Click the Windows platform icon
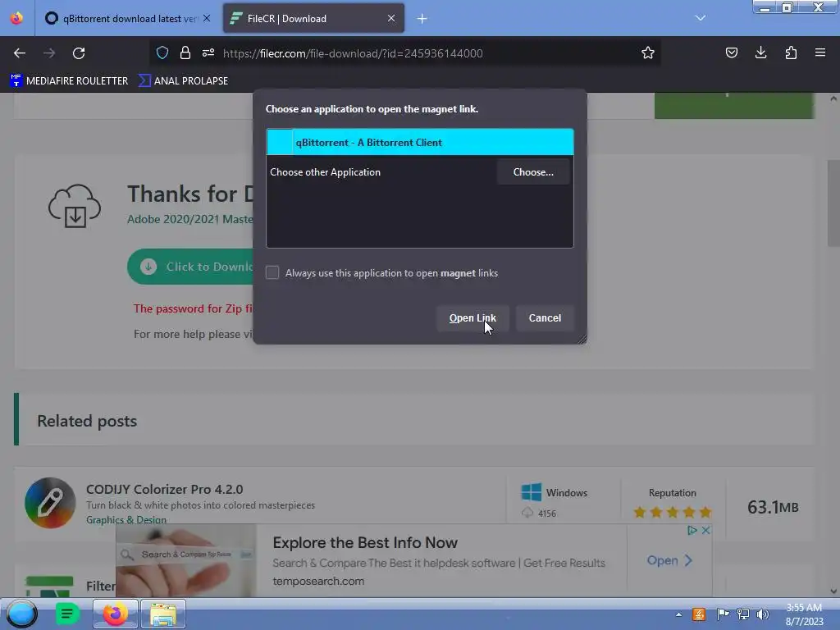 (x=532, y=492)
